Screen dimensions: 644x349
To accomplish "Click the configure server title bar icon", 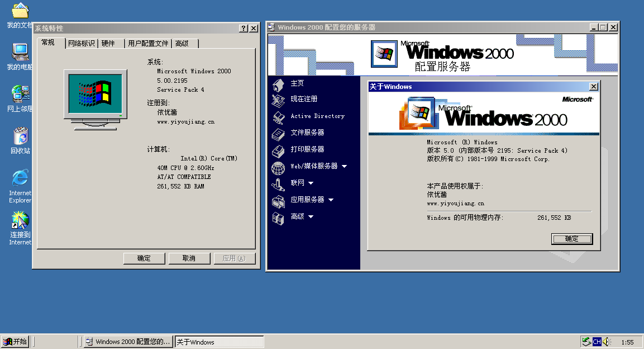I will (x=271, y=27).
